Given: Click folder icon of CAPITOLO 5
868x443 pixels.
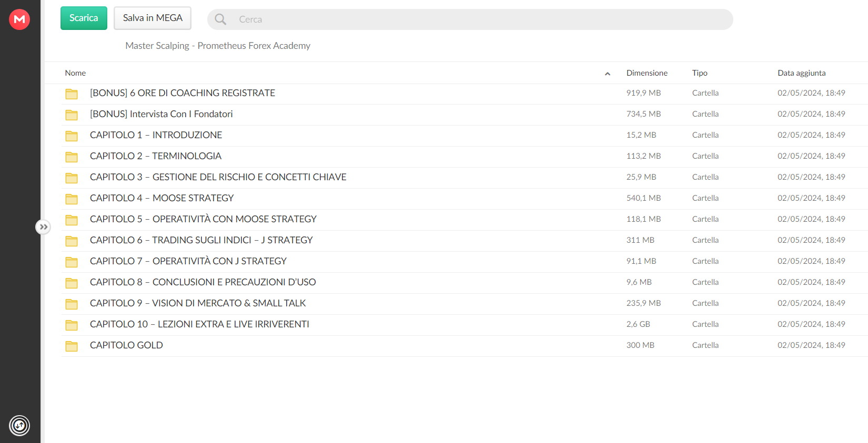Looking at the screenshot, I should (72, 220).
